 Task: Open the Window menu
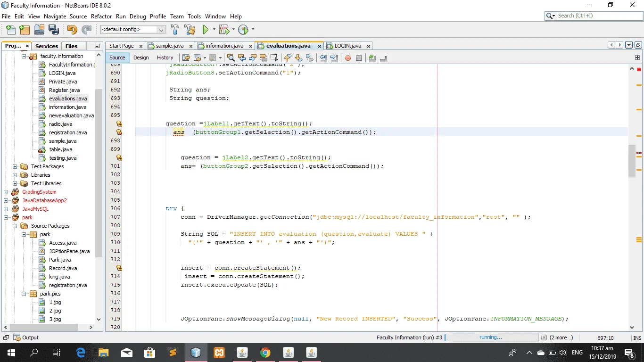215,16
